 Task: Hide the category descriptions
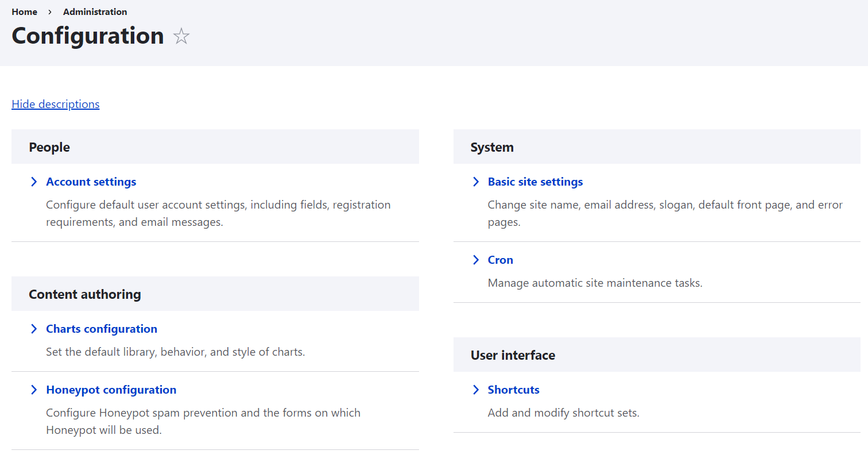[x=55, y=104]
